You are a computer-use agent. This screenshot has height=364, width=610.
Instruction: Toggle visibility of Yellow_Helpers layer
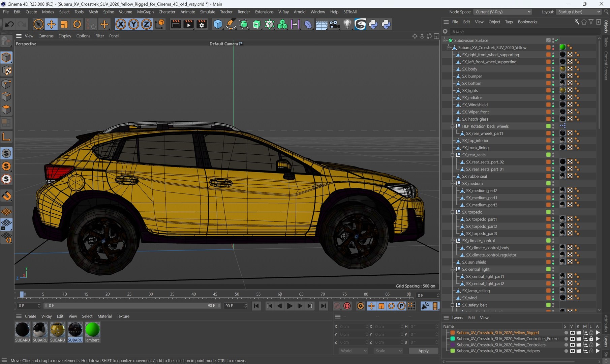point(572,351)
